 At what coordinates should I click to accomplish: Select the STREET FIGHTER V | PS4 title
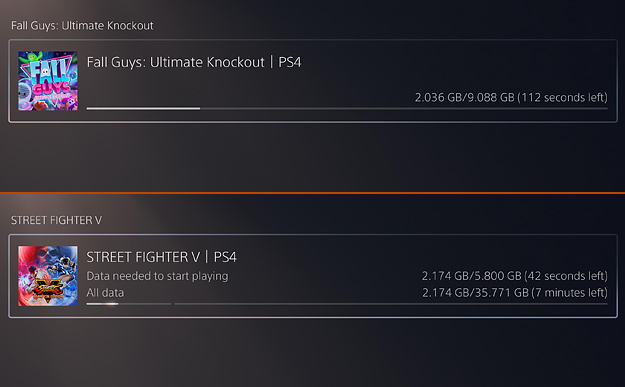(x=161, y=257)
